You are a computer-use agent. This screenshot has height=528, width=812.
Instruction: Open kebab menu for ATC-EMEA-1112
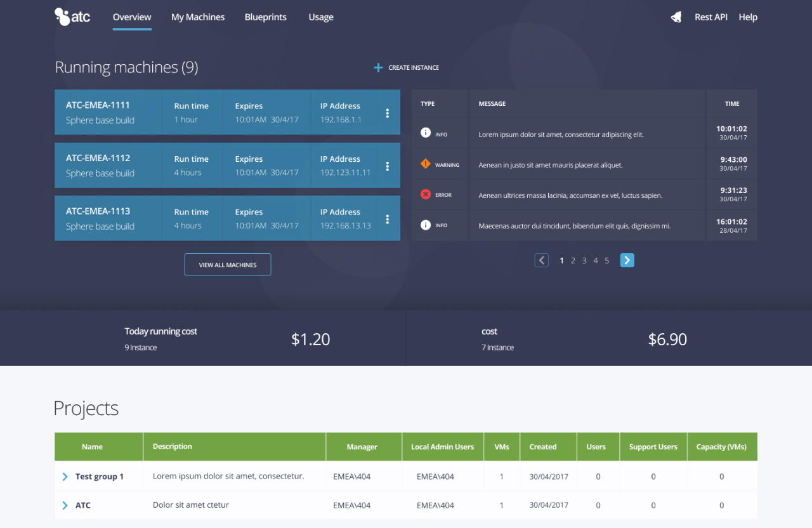[x=388, y=166]
